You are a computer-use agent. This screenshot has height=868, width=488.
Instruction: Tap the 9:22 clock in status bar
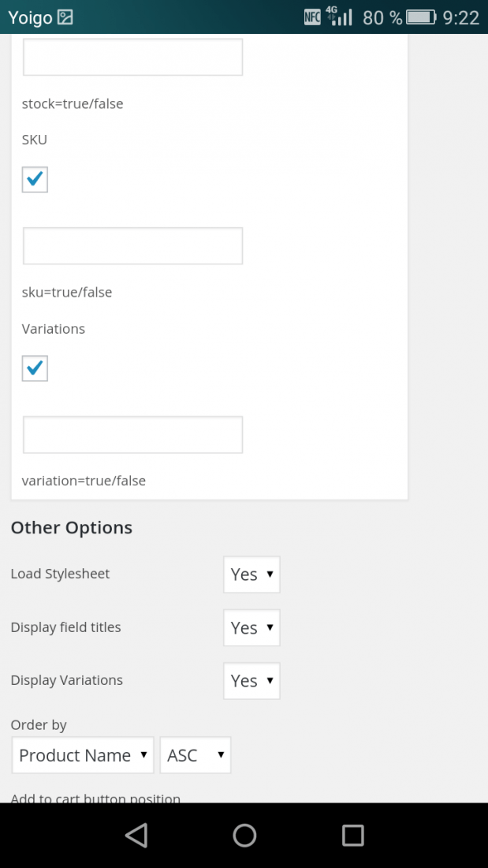(x=461, y=17)
